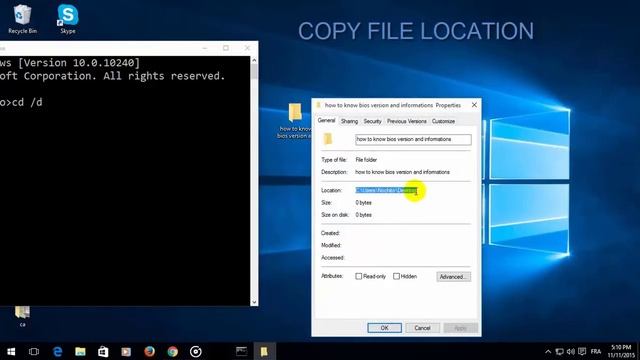Launch Microsoft Edge from taskbar
Image resolution: width=640 pixels, height=360 pixels.
pyautogui.click(x=58, y=351)
